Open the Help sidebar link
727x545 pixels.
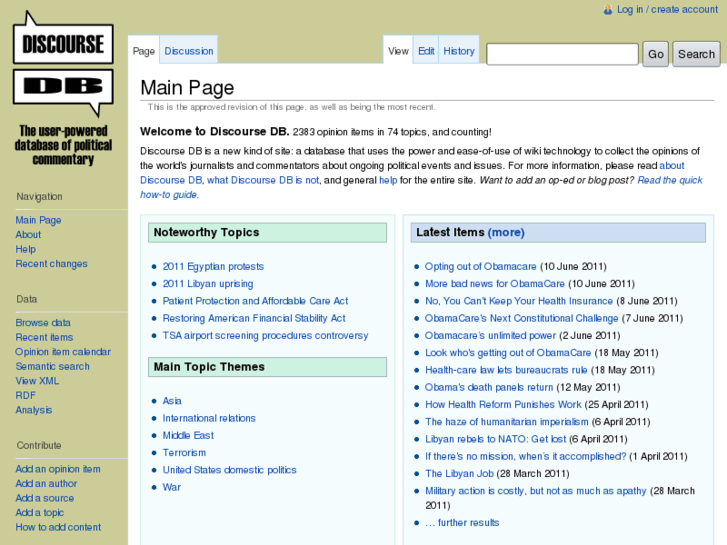pyautogui.click(x=26, y=249)
